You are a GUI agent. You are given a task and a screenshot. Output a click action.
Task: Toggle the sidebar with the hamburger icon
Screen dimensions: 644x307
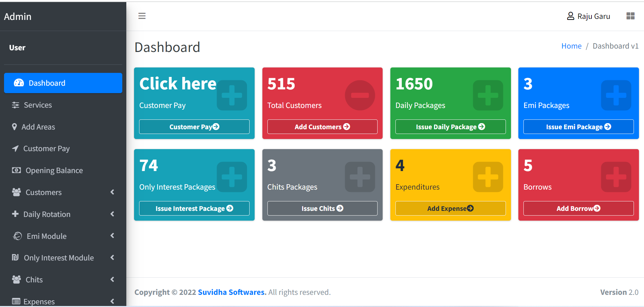pos(142,16)
